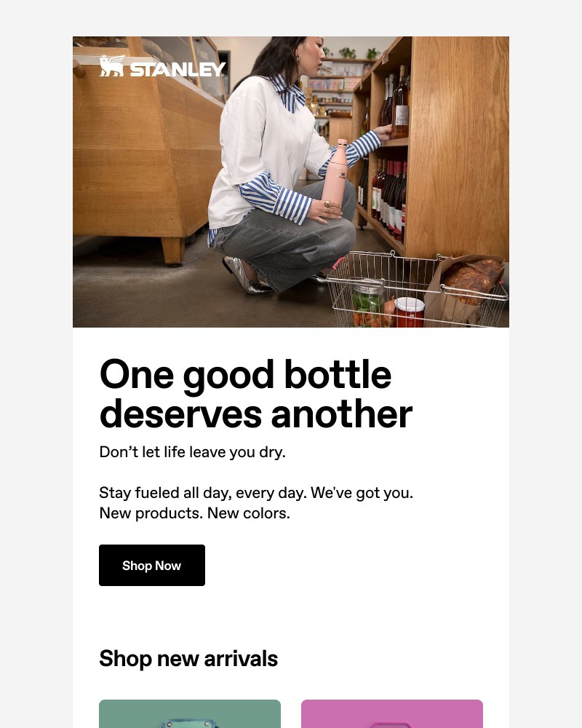The height and width of the screenshot is (728, 582).
Task: Click the Stanley winged bear logo icon
Action: 112,66
